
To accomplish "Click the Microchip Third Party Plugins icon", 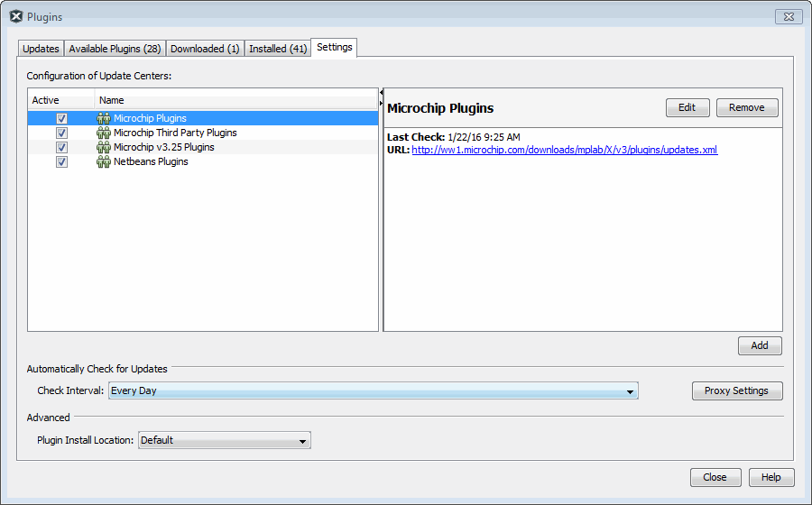I will 104,133.
